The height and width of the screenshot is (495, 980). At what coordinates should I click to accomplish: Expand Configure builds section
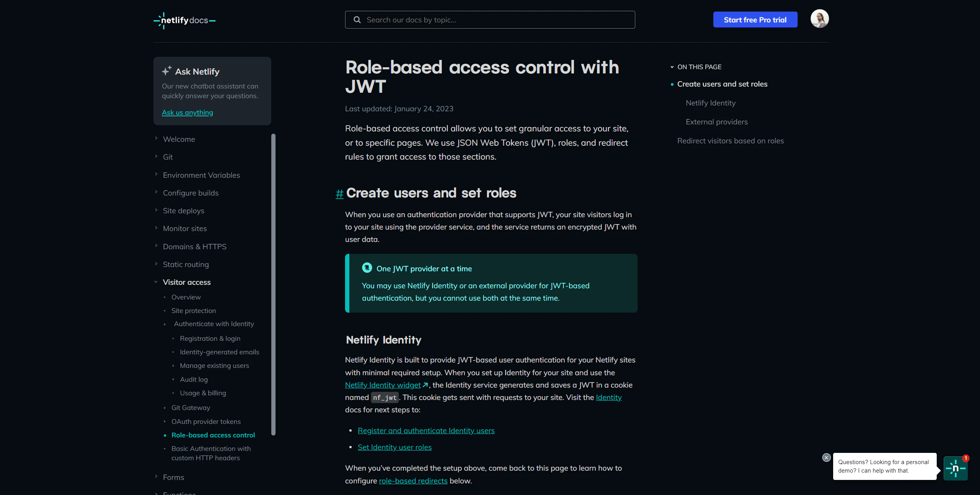pyautogui.click(x=156, y=192)
